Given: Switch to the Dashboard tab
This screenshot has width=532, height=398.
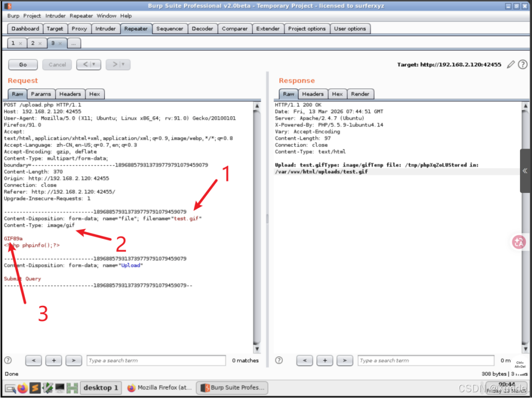Looking at the screenshot, I should tap(25, 29).
